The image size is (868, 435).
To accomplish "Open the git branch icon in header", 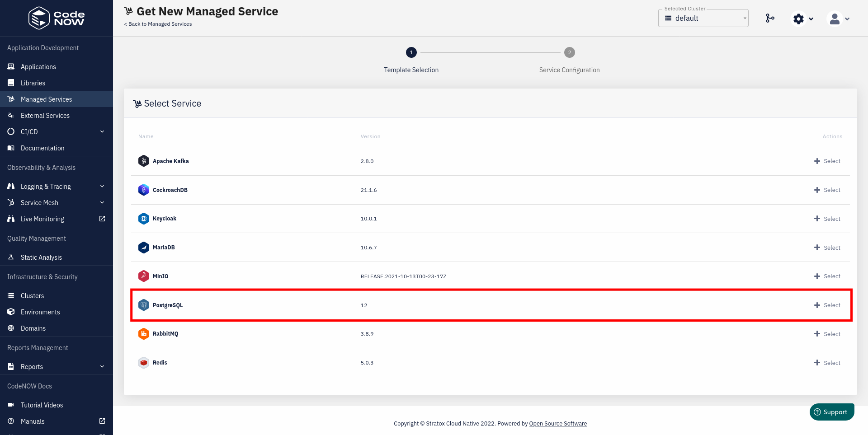I will click(x=770, y=18).
